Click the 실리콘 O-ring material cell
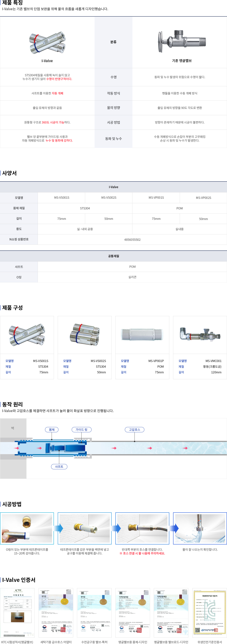 click(x=132, y=277)
